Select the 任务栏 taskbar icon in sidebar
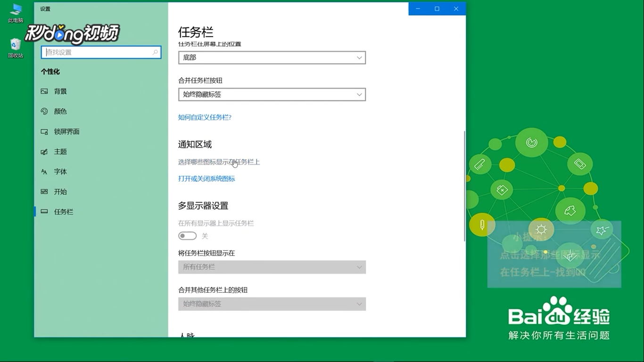Viewport: 644px width, 362px height. click(43, 212)
